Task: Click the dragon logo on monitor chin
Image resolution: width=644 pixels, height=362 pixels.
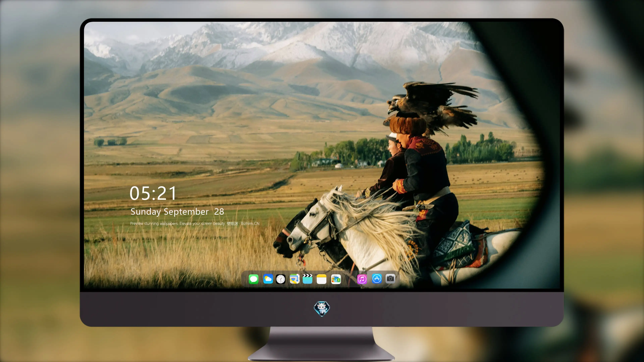Action: [322, 309]
